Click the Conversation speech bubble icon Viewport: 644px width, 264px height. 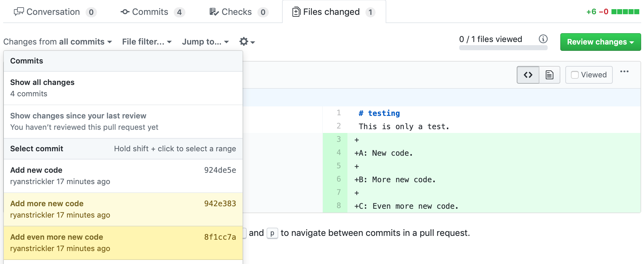pos(19,12)
